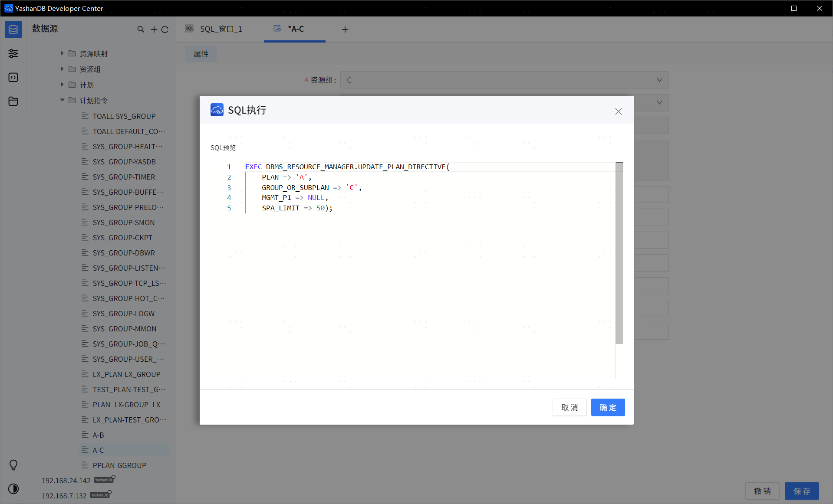Toggle the dark mode contrast icon

(13, 489)
